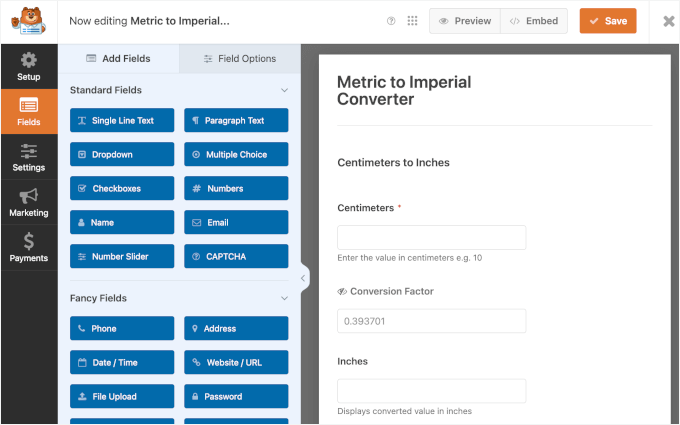
Task: Add a Multiple Choice field
Action: coord(236,155)
